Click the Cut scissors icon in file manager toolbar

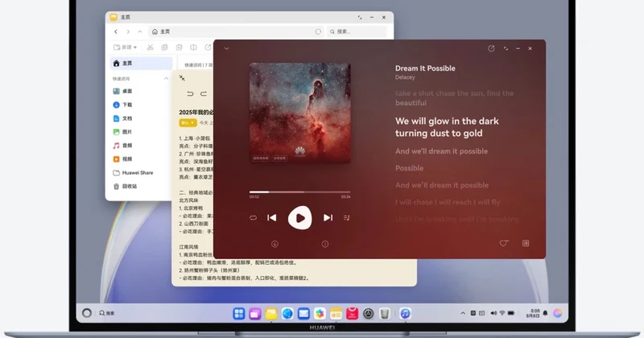point(151,47)
